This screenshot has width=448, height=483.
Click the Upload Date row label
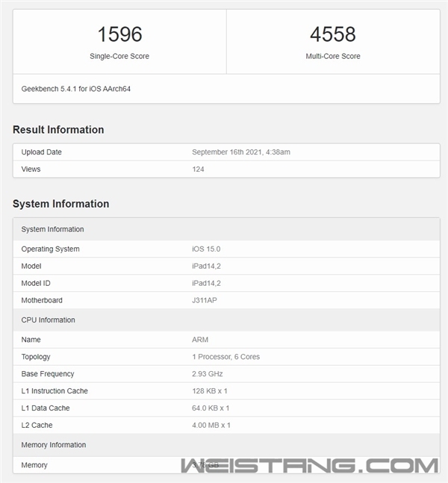tap(42, 152)
